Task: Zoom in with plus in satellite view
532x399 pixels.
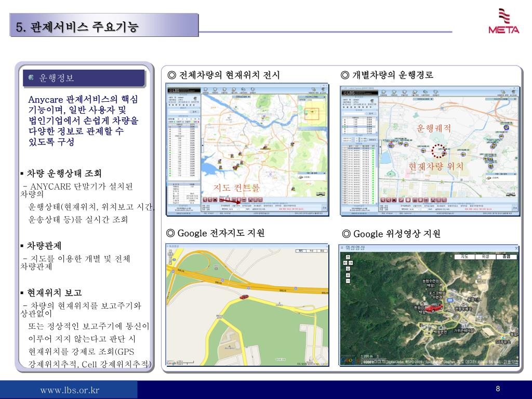Action: [x=348, y=275]
